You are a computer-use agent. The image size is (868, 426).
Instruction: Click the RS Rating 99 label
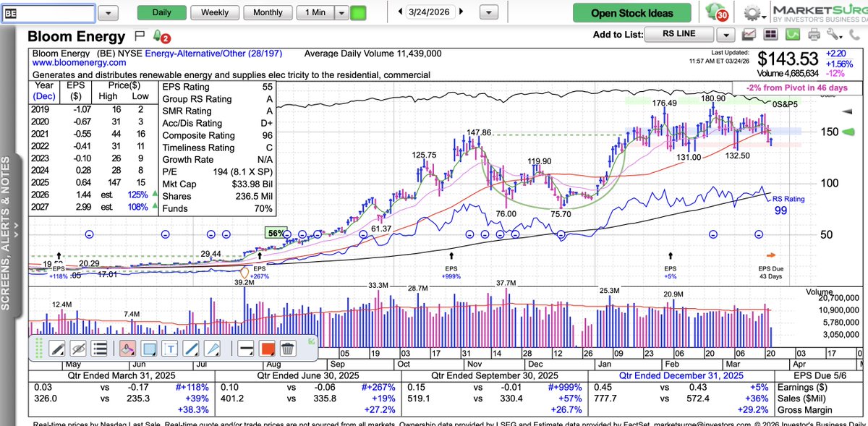[x=788, y=205]
